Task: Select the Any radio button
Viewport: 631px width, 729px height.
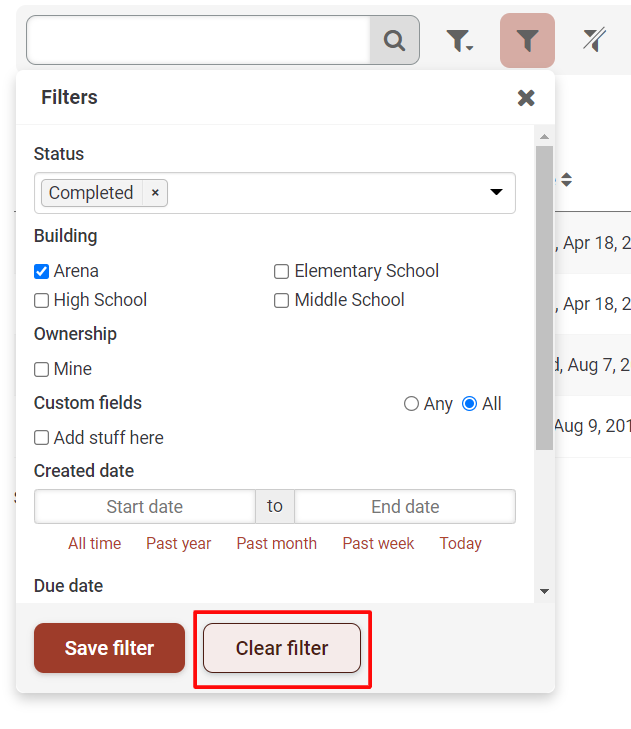Action: pos(411,404)
